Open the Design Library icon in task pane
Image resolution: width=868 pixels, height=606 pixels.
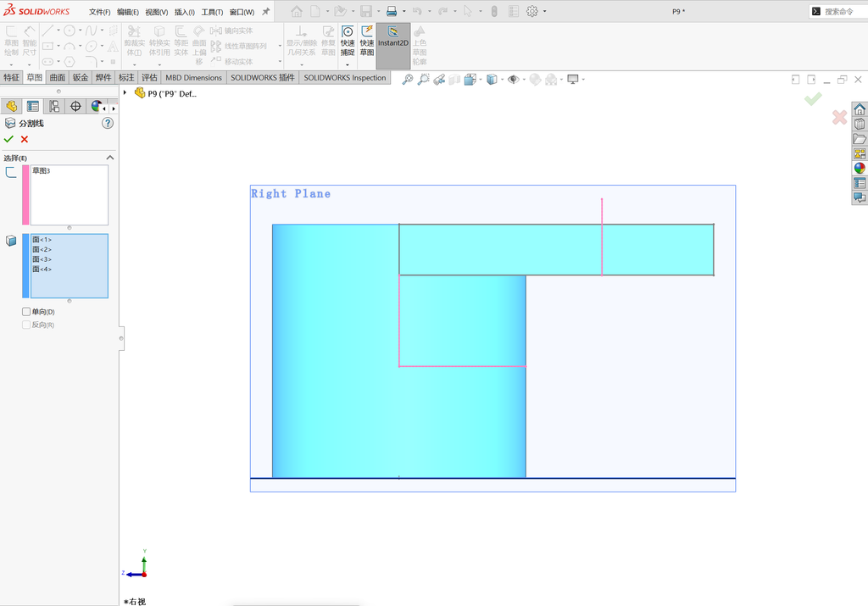point(860,124)
